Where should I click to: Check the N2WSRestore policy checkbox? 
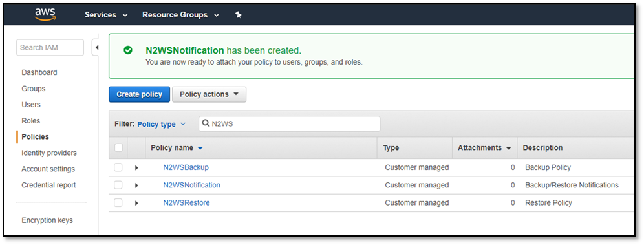(118, 203)
